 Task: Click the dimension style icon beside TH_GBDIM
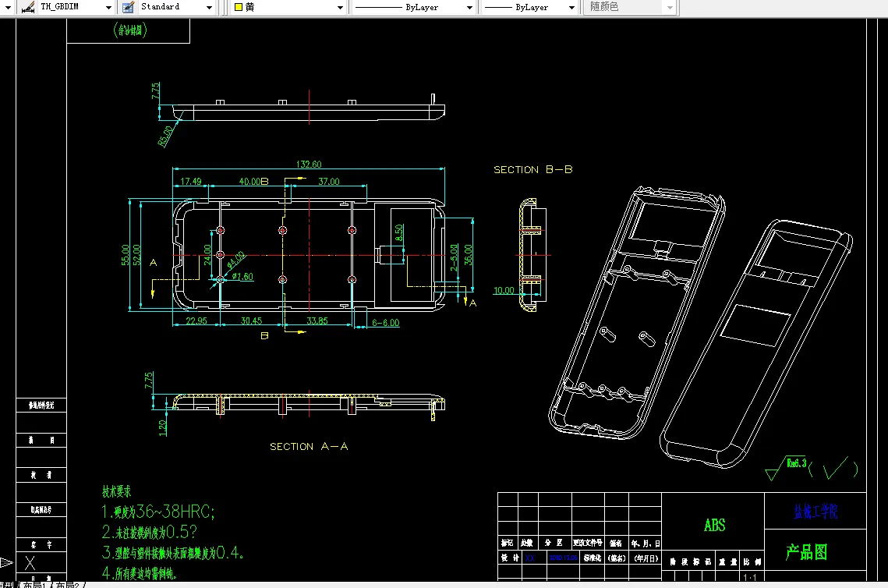[x=28, y=7]
